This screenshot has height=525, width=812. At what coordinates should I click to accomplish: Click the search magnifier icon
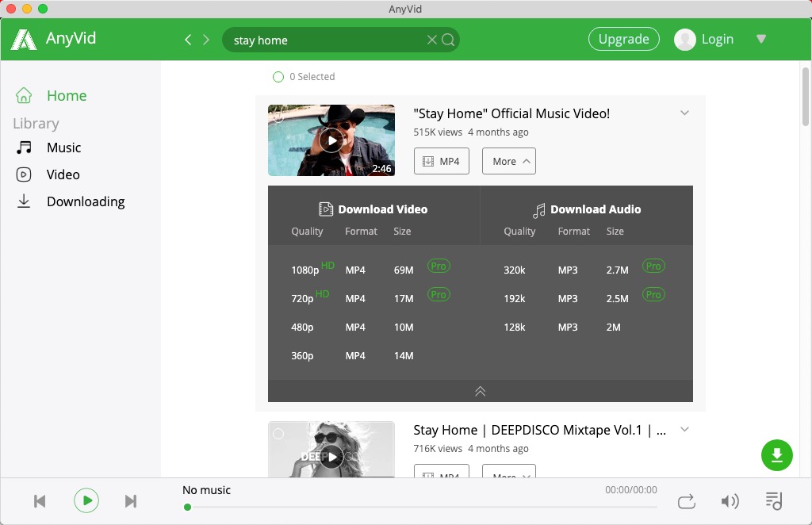pos(448,40)
